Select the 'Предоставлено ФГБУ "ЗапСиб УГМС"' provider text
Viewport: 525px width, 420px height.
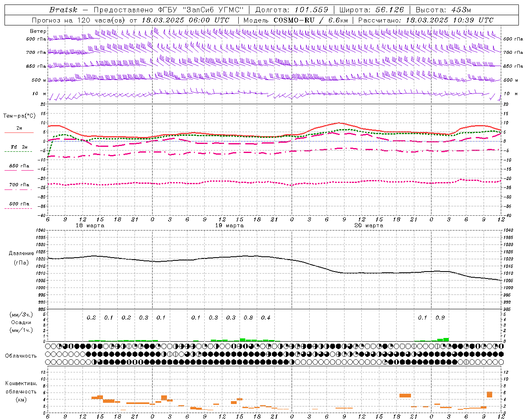(x=169, y=10)
